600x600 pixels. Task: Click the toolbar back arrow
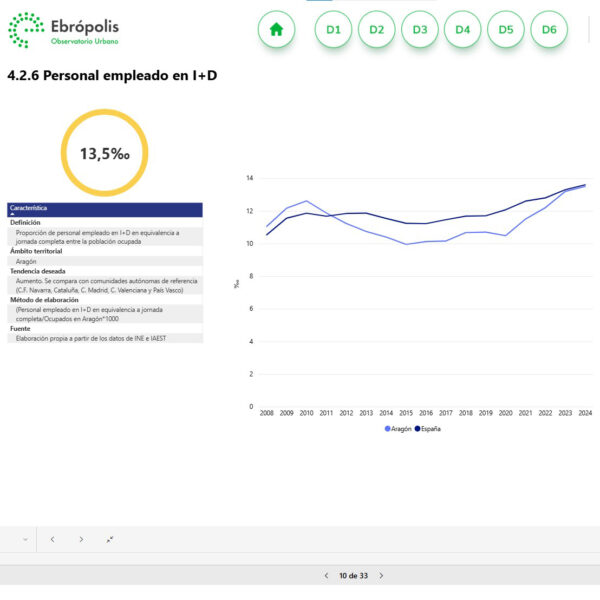click(x=52, y=539)
